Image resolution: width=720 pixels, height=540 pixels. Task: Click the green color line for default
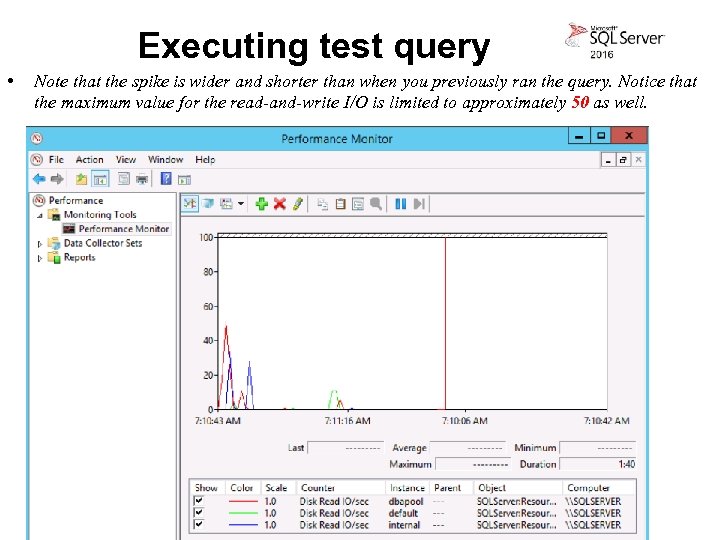click(243, 513)
